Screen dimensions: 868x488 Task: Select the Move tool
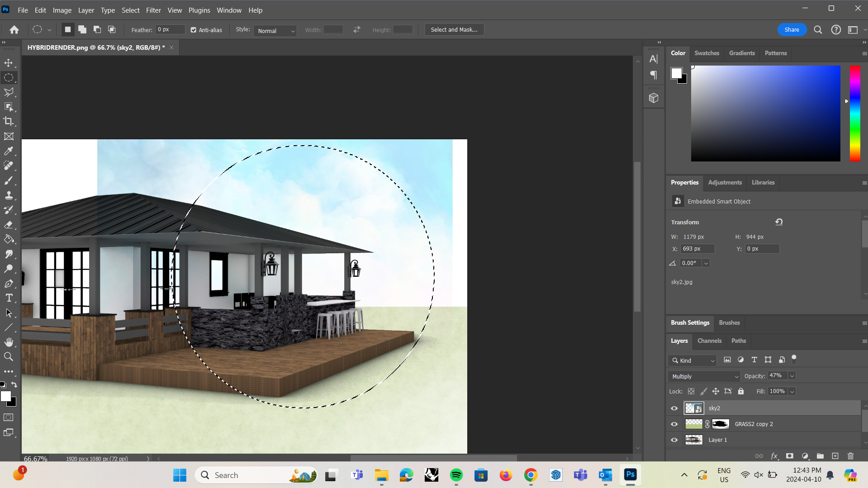coord(9,63)
